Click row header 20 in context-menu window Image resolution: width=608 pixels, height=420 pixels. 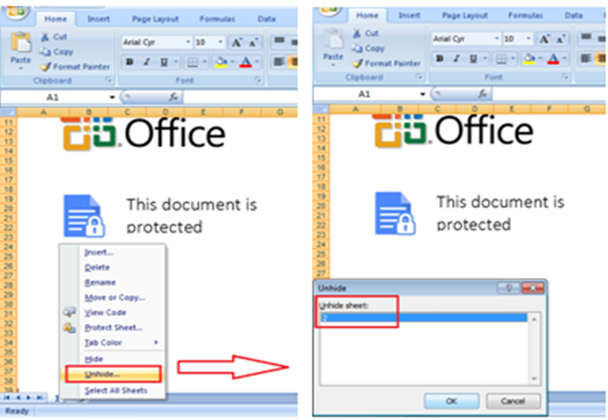[9, 208]
